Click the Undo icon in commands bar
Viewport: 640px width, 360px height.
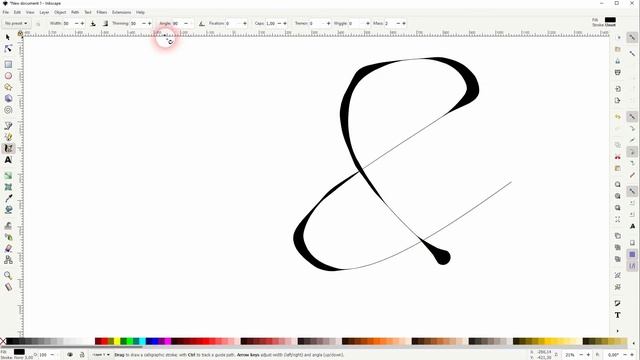[x=618, y=117]
